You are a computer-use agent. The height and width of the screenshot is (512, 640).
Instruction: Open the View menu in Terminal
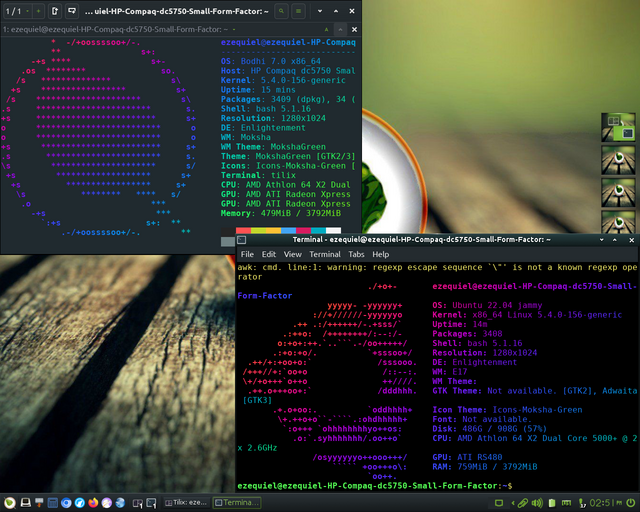click(x=293, y=254)
